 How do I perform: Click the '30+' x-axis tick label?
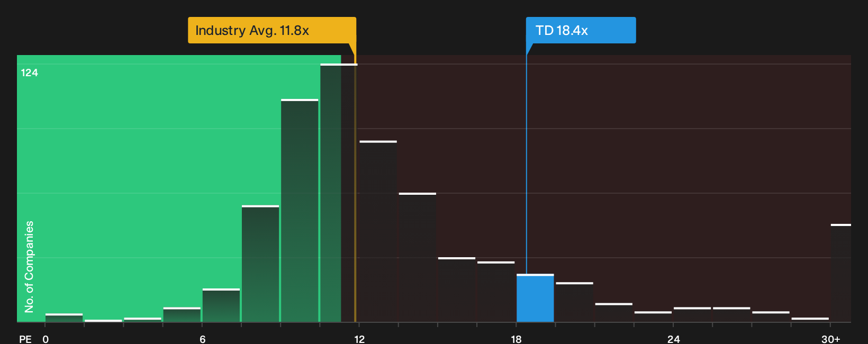coord(830,339)
